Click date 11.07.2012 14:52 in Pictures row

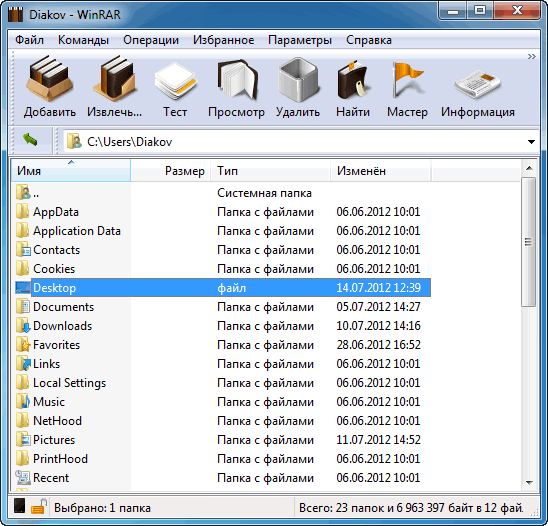click(378, 440)
